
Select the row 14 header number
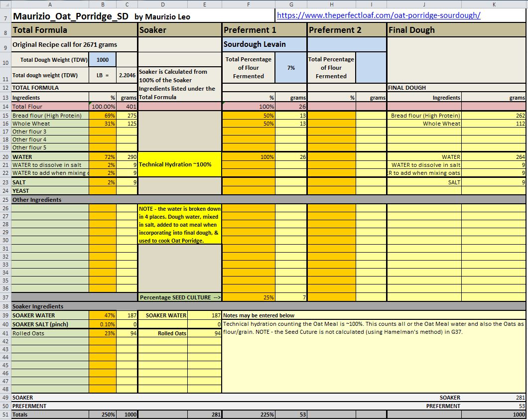point(5,107)
